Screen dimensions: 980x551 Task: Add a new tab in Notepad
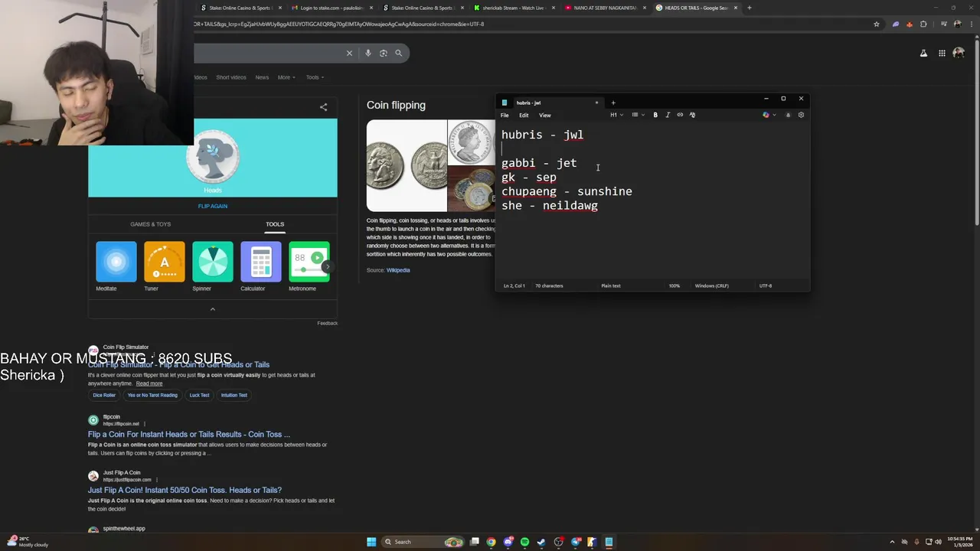(x=612, y=103)
